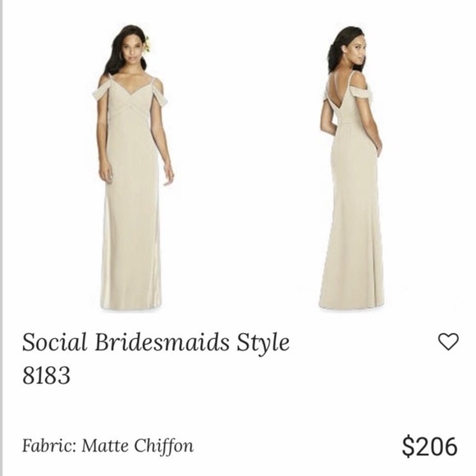The height and width of the screenshot is (476, 476).
Task: Open the back view dress photo
Action: coord(351,168)
